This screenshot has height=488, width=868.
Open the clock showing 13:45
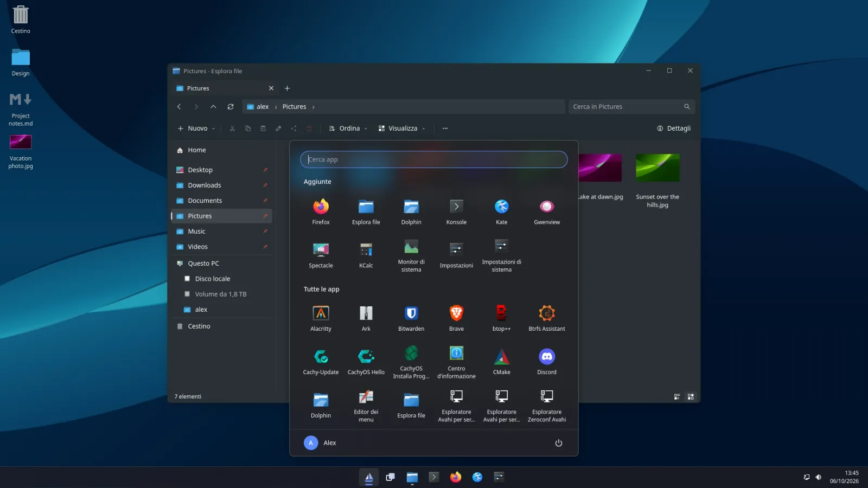(844, 477)
